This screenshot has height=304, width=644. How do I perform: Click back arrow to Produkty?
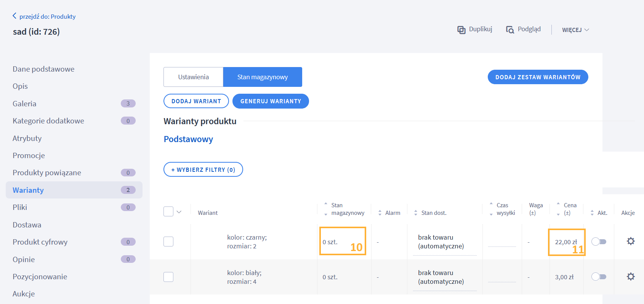[x=14, y=16]
